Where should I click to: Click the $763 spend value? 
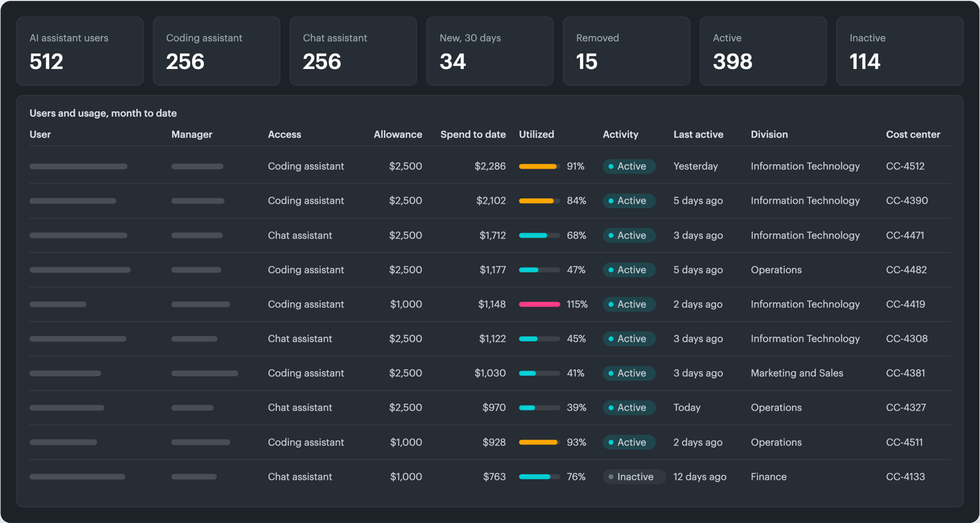click(x=494, y=476)
